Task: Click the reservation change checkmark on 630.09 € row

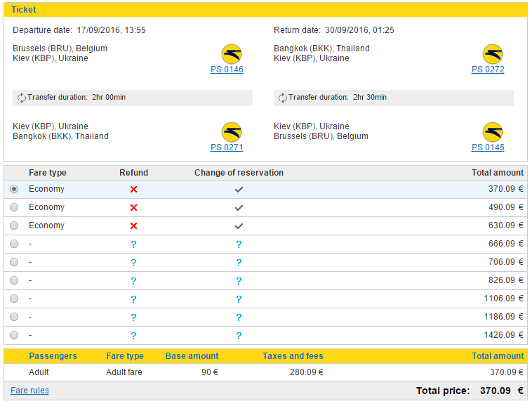Action: [239, 226]
